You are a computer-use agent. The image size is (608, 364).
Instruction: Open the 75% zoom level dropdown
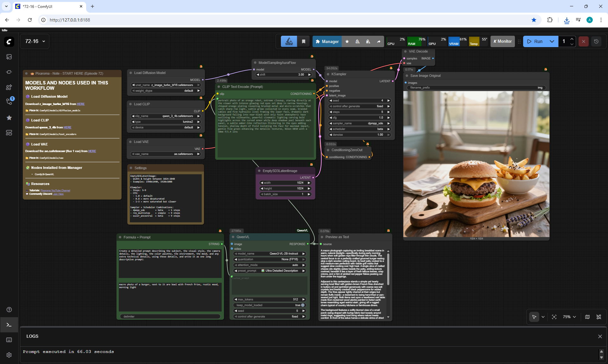tap(569, 317)
